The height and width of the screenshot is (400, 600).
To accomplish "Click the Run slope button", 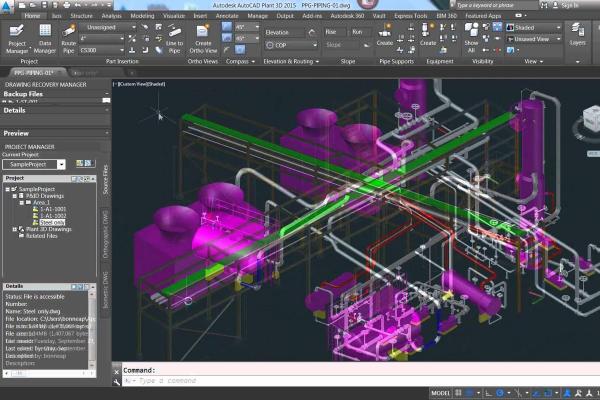I will coord(355,32).
